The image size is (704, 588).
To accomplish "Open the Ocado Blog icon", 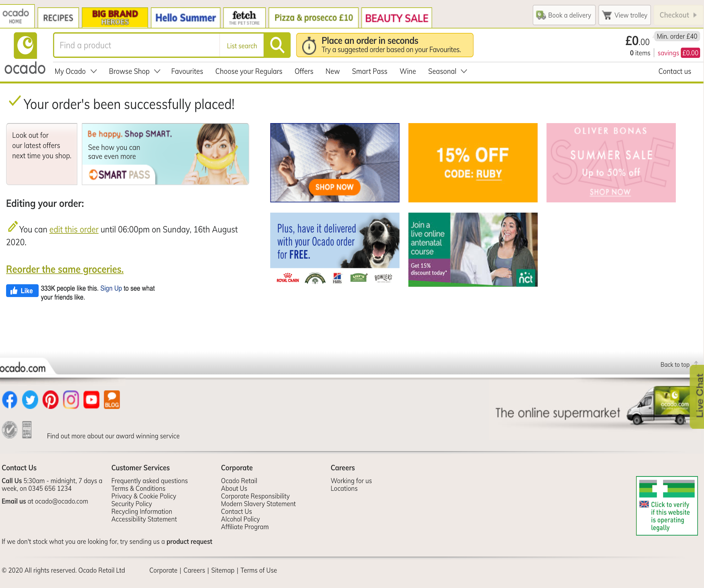I will point(112,399).
